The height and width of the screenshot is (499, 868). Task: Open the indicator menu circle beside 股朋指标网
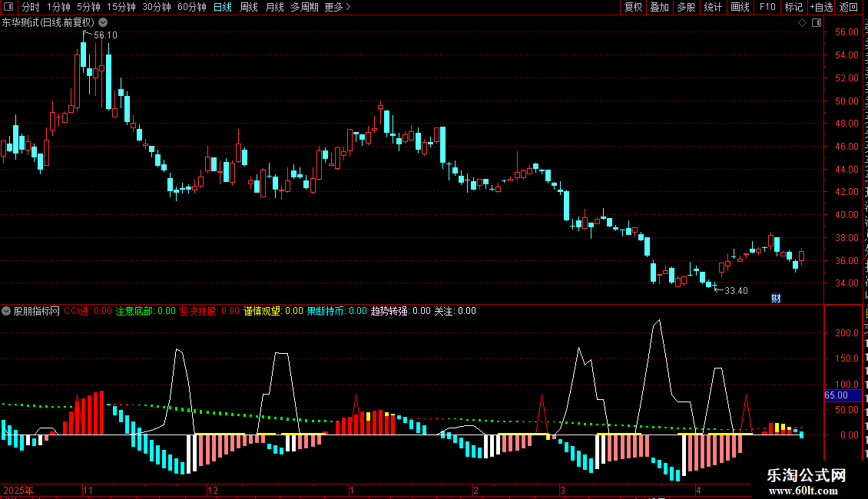pyautogui.click(x=6, y=311)
